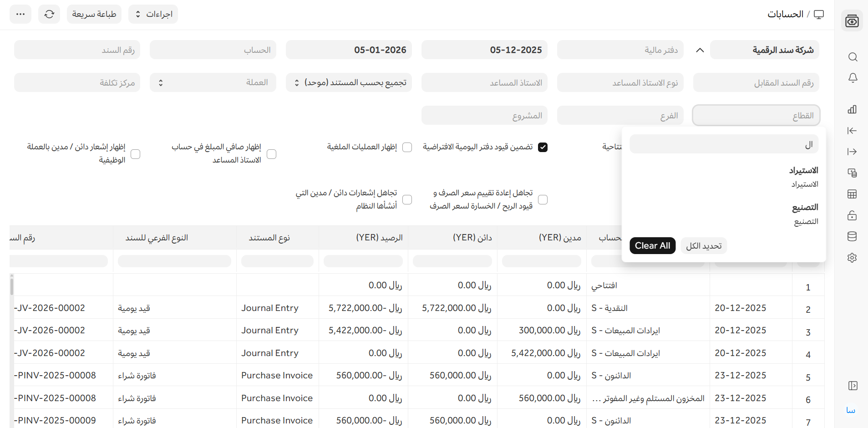Image resolution: width=868 pixels, height=428 pixels.
Task: Open the notifications bell icon
Action: pos(853,78)
